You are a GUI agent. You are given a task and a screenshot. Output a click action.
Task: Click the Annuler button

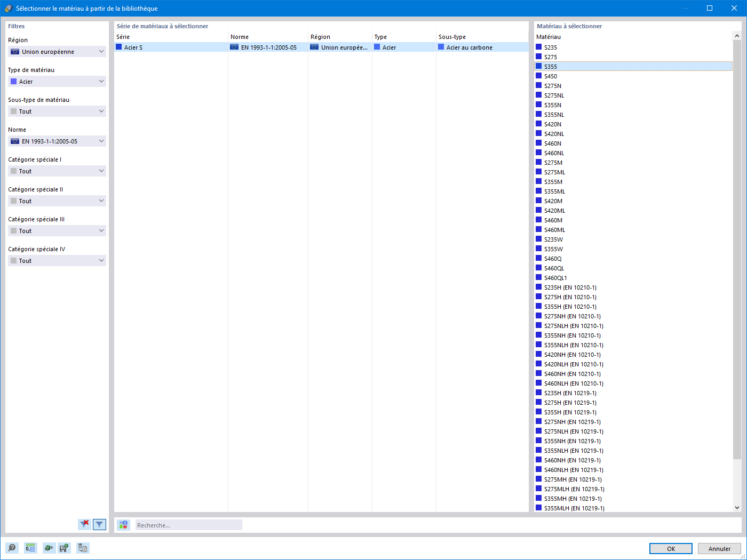(x=719, y=548)
